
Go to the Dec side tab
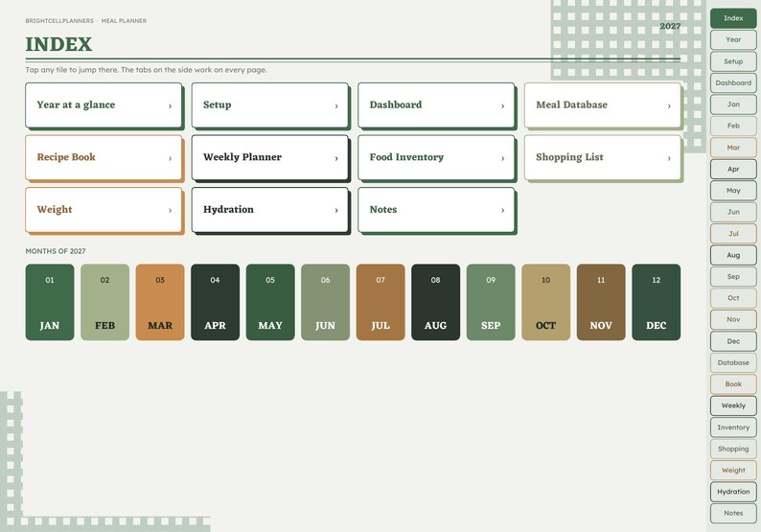click(733, 341)
